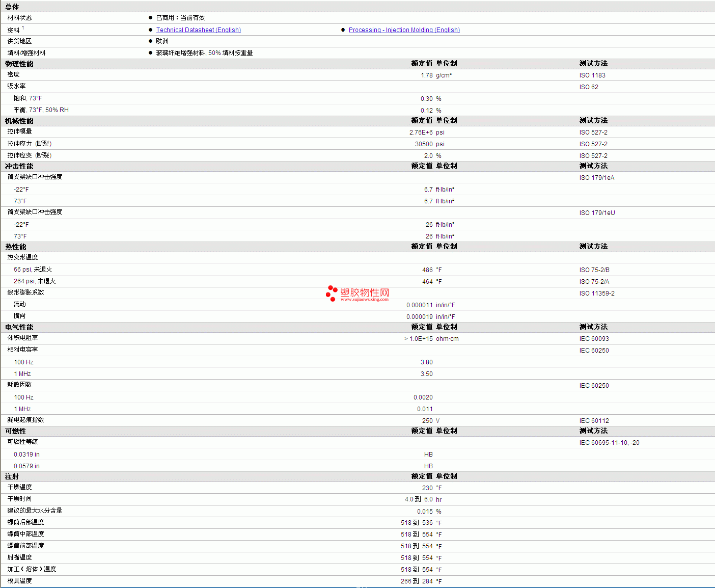The width and height of the screenshot is (715, 588).
Task: Click the 冲击性能 section header
Action: (x=19, y=166)
